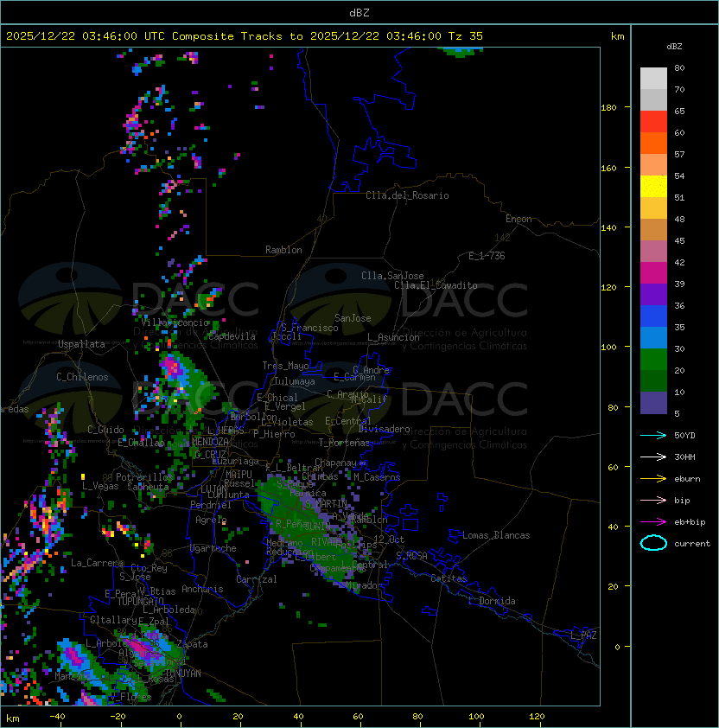Click the '120' tick on horizontal km axis
Screen dimensions: 719x728
pyautogui.click(x=537, y=717)
